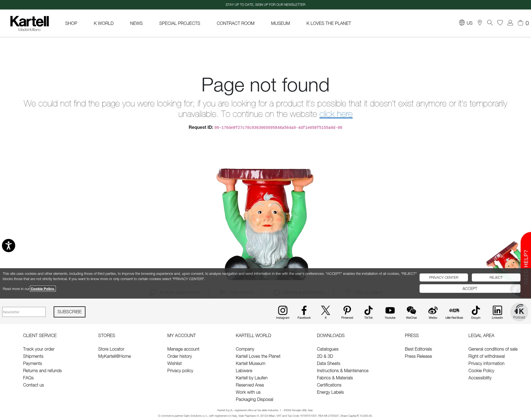Open the Linkedin social icon
The width and height of the screenshot is (531, 420).
[497, 312]
